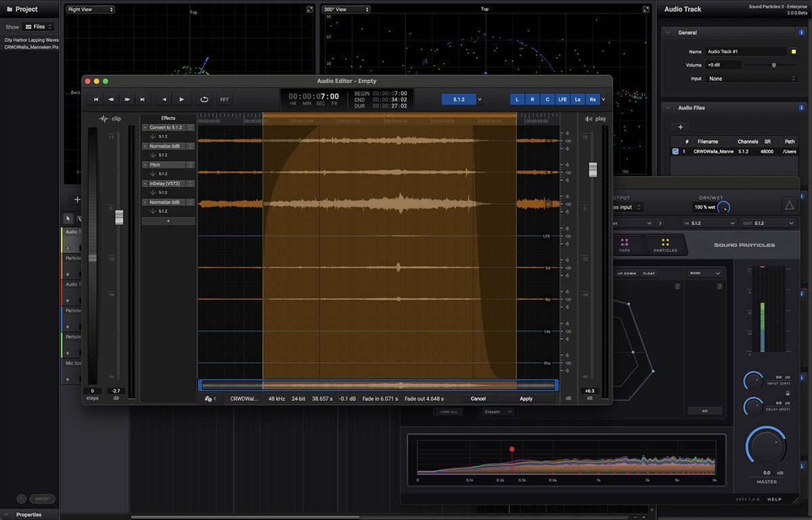The image size is (812, 520).
Task: Open the 5.1.2 channel format dropdown
Action: [x=463, y=100]
